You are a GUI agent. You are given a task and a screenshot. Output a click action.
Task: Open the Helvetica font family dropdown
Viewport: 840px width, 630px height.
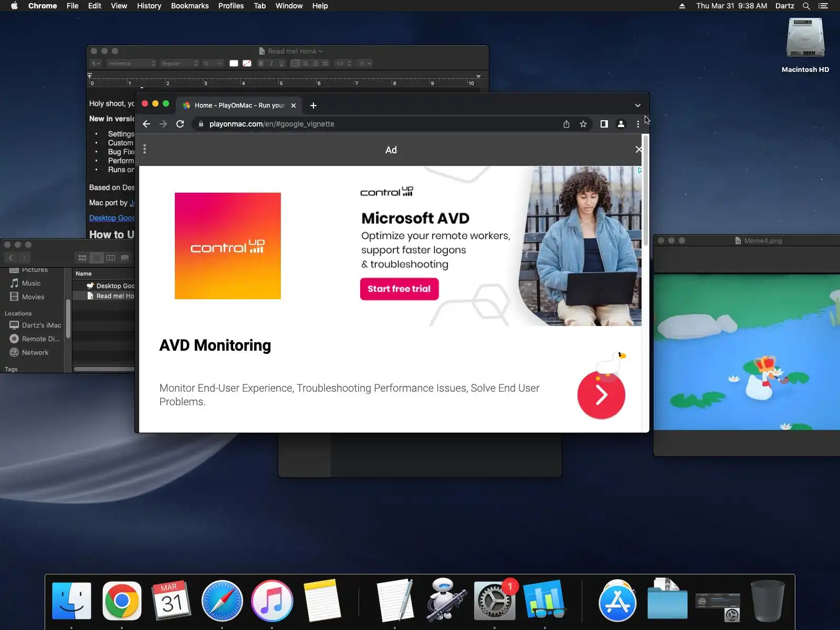[x=131, y=64]
